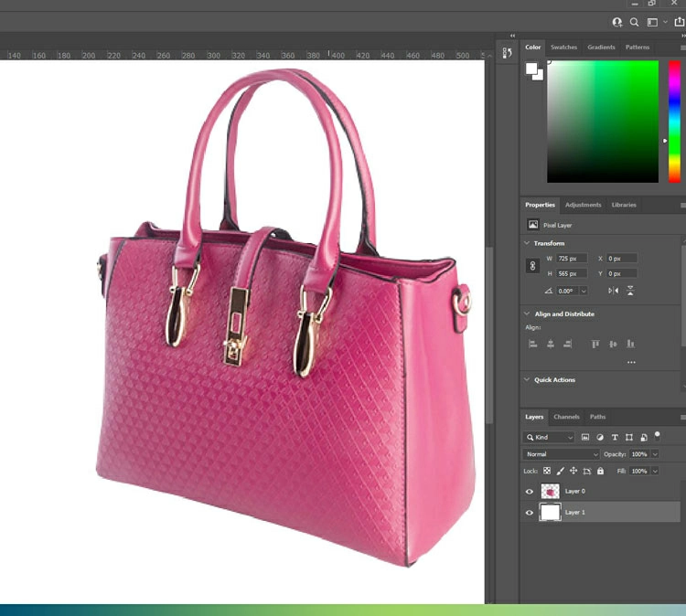The height and width of the screenshot is (616, 686).
Task: Select the lock transparent pixels icon
Action: pyautogui.click(x=547, y=471)
